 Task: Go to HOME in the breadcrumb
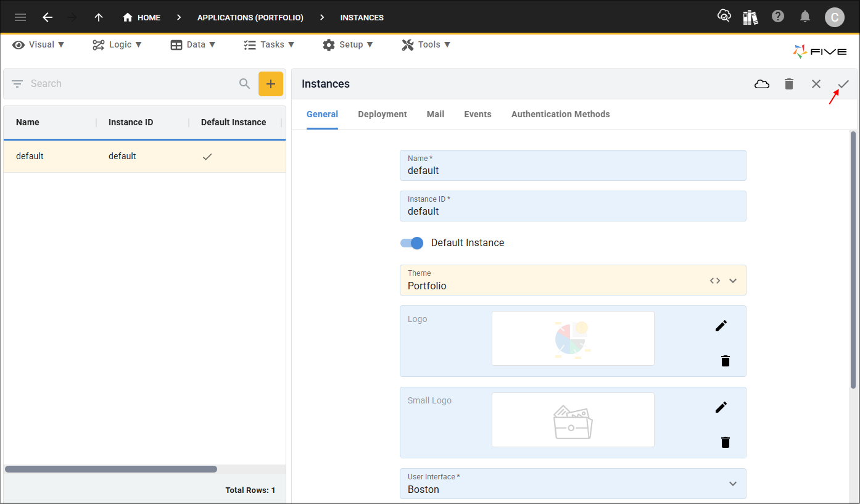tap(141, 17)
